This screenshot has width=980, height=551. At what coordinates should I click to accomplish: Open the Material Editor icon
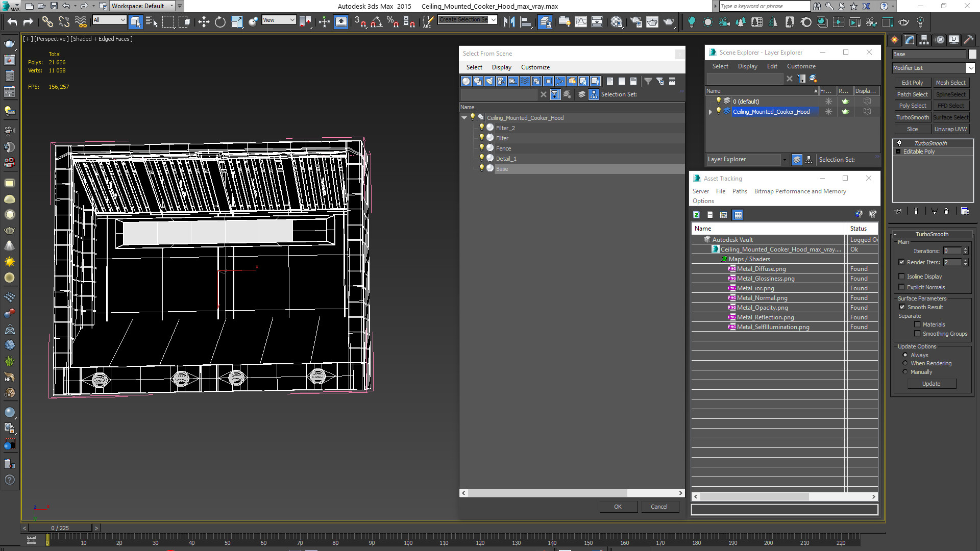pyautogui.click(x=616, y=21)
